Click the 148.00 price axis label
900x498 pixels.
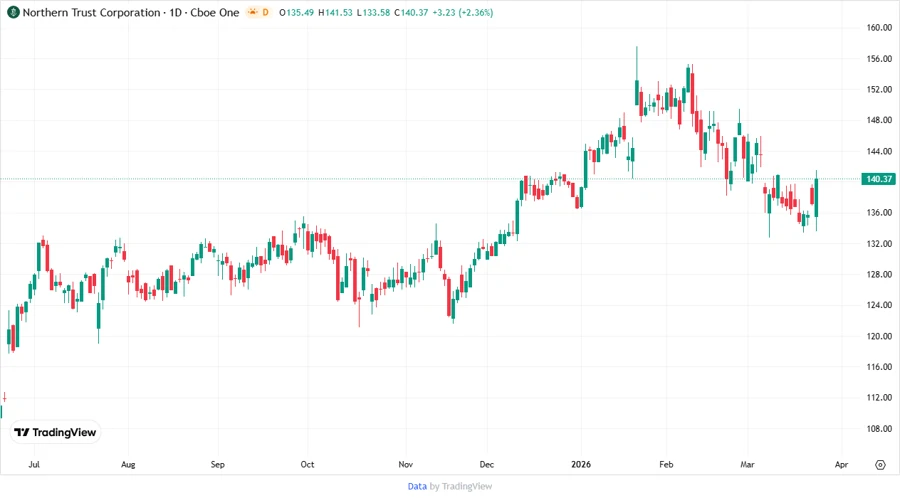[x=879, y=120]
